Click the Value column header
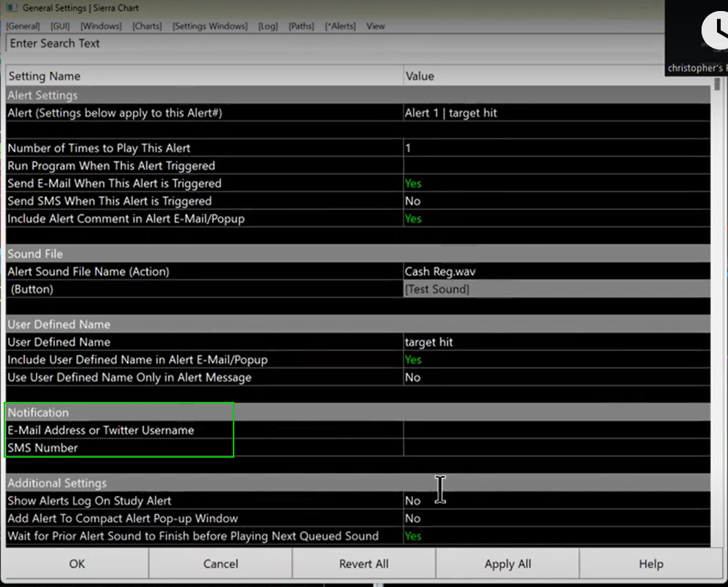The height and width of the screenshot is (587, 728). [557, 76]
